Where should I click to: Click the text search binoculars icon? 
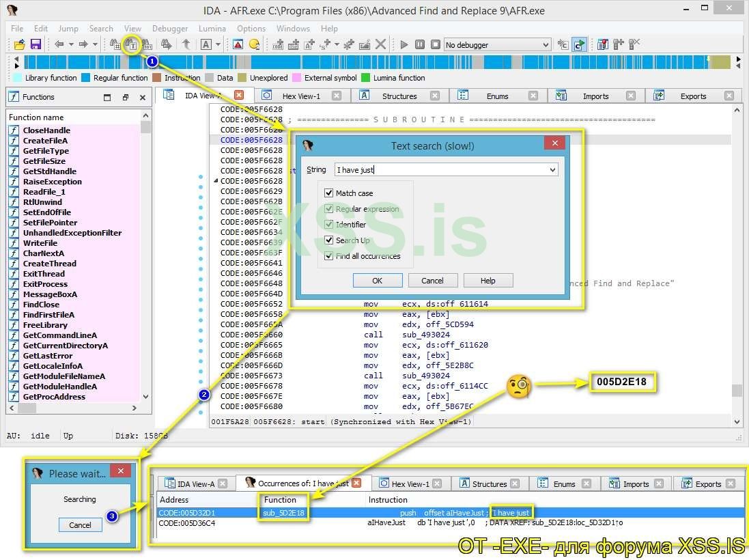coord(132,45)
